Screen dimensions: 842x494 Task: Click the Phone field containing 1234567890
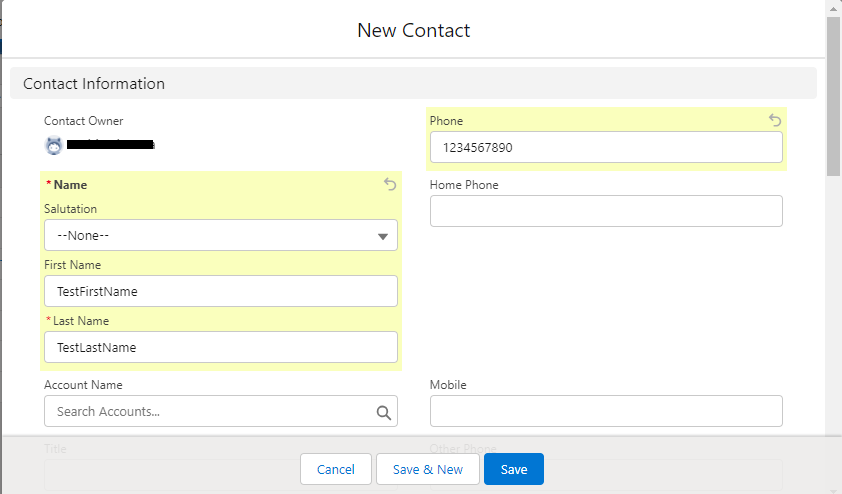(606, 147)
